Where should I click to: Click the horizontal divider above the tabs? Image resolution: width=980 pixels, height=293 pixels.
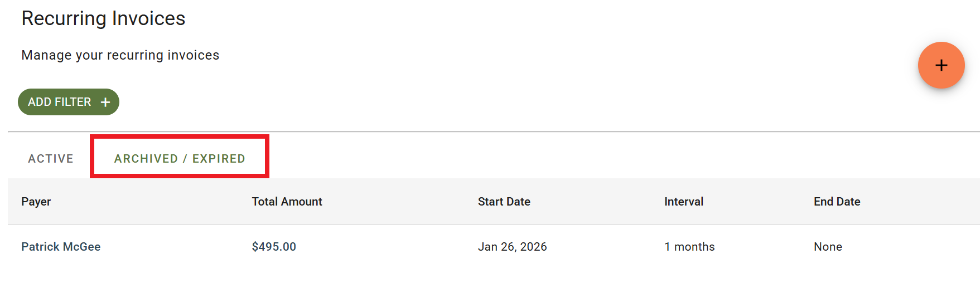coord(491,132)
